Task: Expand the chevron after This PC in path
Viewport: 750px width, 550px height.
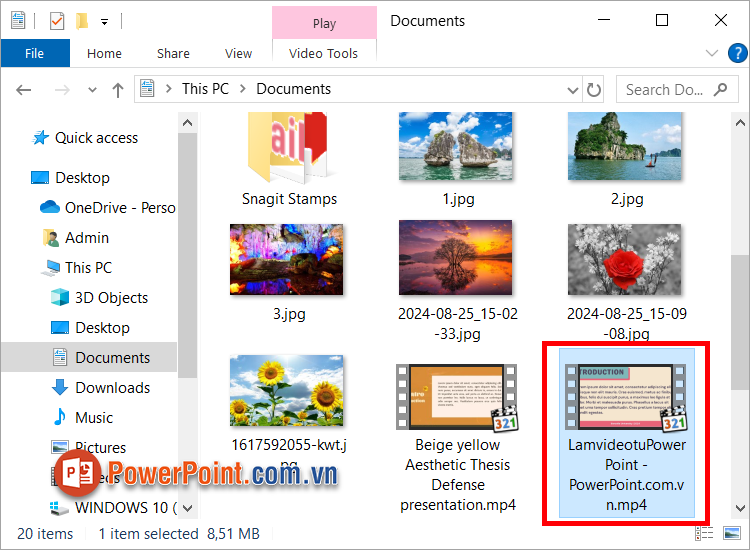Action: tap(243, 88)
